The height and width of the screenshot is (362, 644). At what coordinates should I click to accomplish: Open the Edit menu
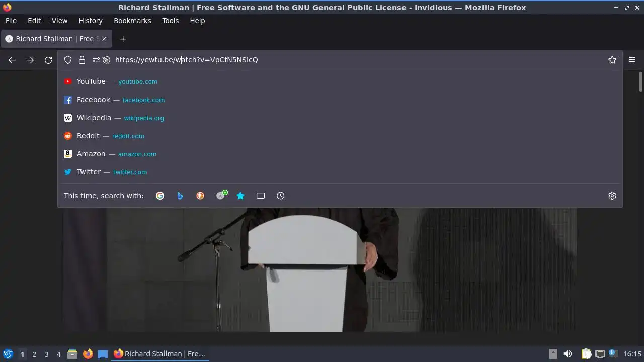(x=34, y=21)
